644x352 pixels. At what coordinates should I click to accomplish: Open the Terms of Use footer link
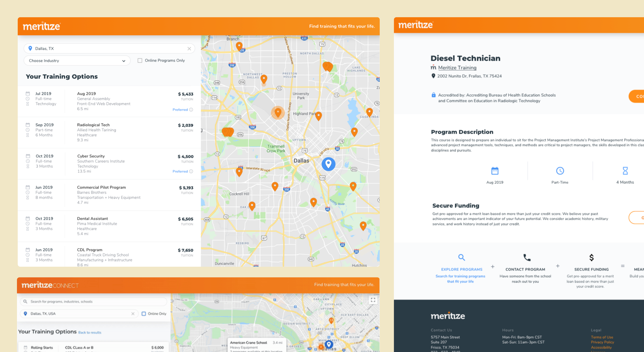tap(602, 337)
